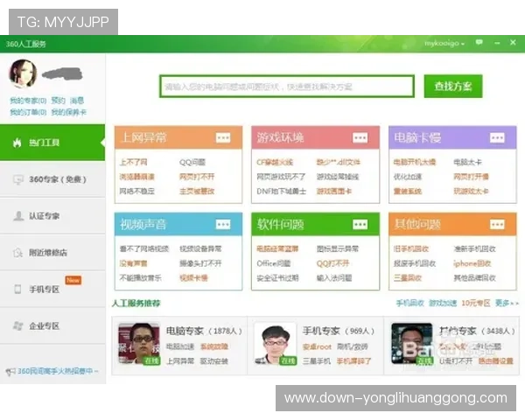The height and width of the screenshot is (420, 525).
Task: Click the 手机专家 expert photo
Action: pos(276,344)
